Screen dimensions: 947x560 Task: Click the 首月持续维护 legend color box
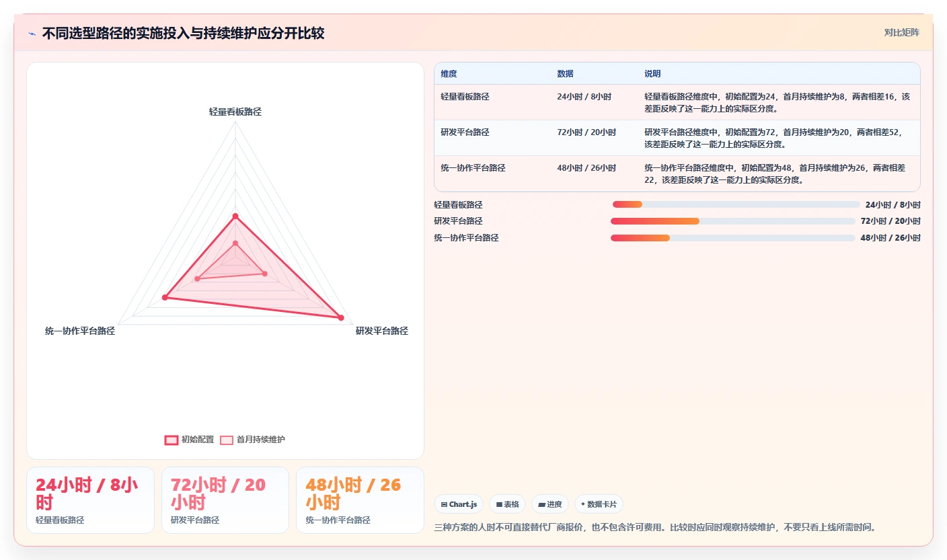[227, 440]
